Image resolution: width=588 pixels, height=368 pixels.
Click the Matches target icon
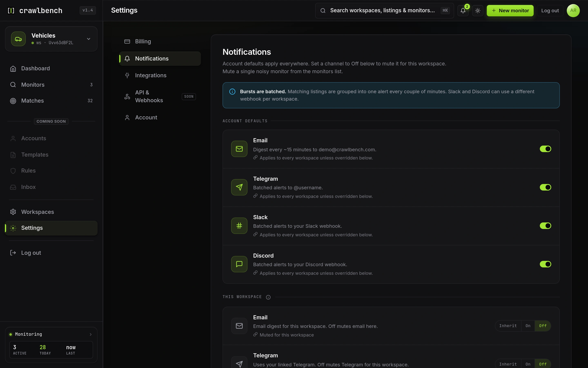tap(13, 101)
